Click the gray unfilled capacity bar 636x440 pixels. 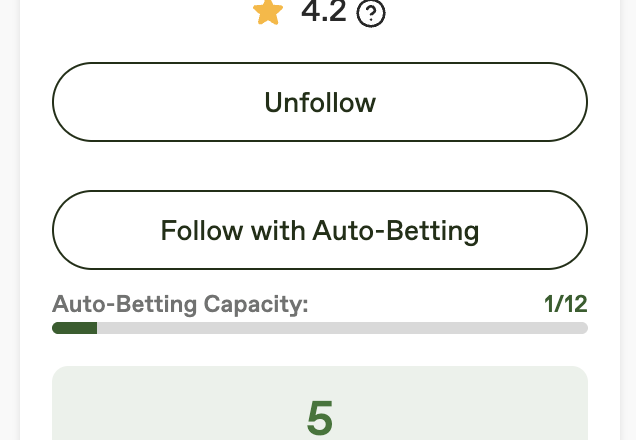(x=340, y=328)
